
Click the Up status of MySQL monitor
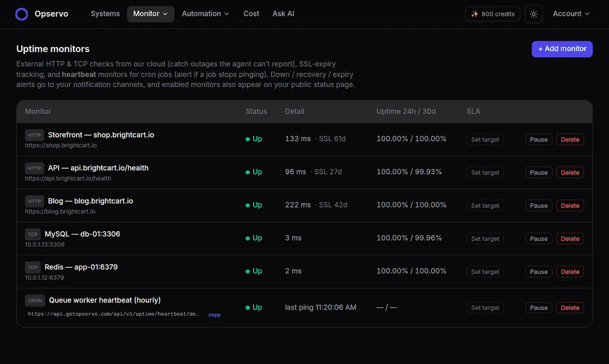[254, 238]
